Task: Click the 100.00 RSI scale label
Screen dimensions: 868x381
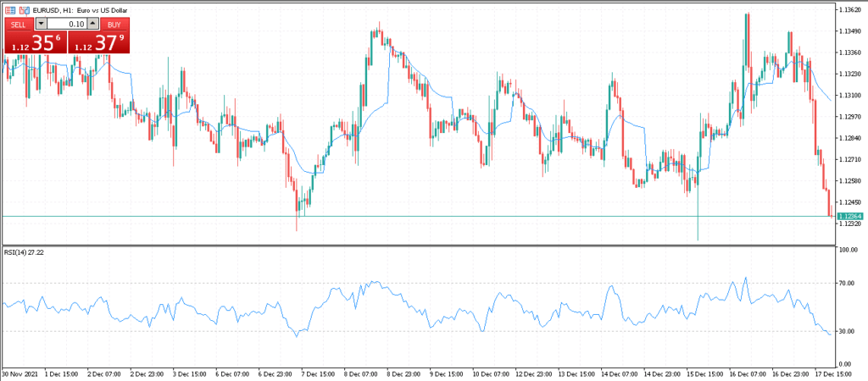Action: (849, 251)
